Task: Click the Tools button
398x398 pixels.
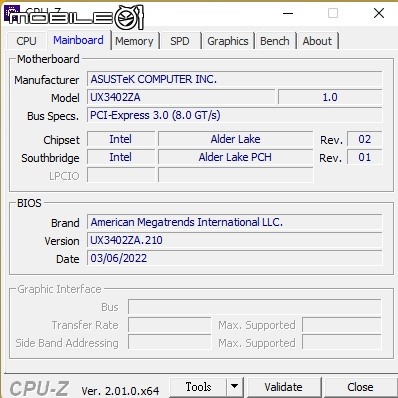Action: click(198, 387)
